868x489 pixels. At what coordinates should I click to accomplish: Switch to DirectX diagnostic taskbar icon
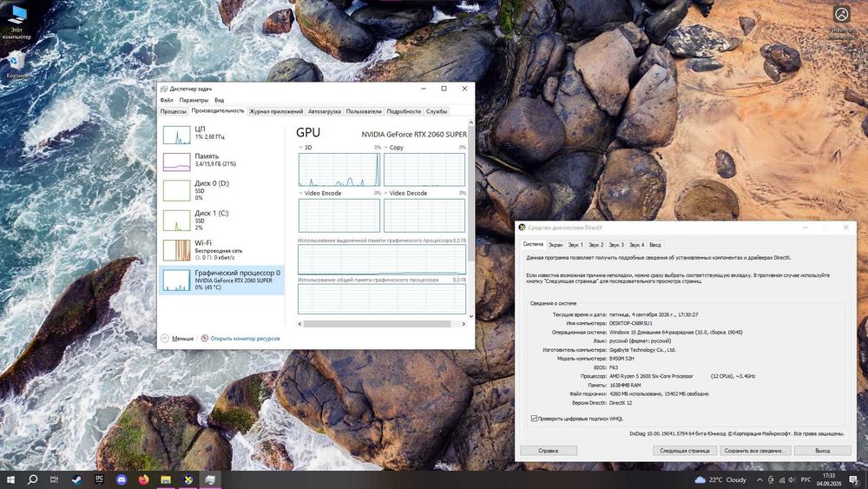188,479
